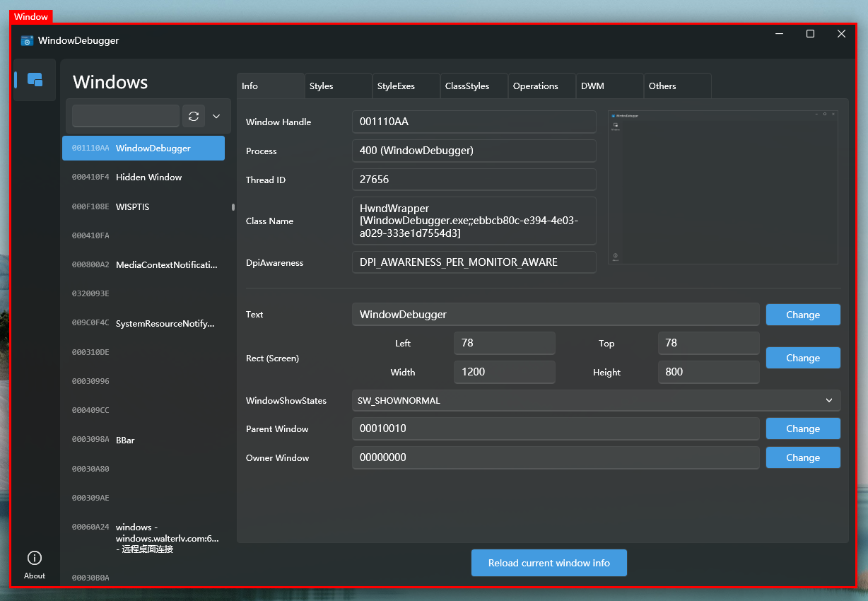Go to the ClassStyles tab
This screenshot has width=868, height=601.
[x=474, y=86]
